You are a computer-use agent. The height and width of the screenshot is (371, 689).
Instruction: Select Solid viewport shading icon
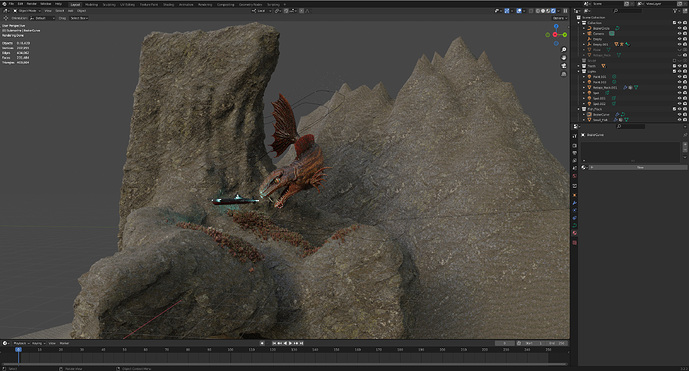543,11
